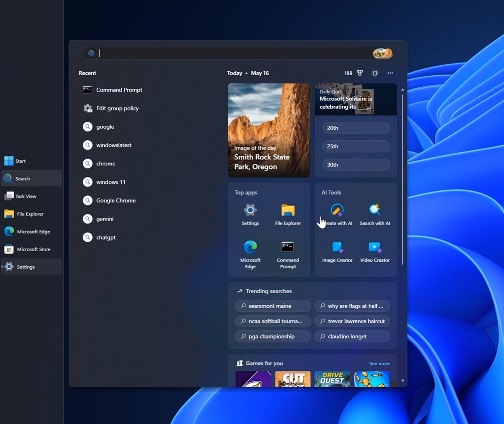Click the magnifier icon in search bar
This screenshot has width=504, height=424.
coord(91,53)
